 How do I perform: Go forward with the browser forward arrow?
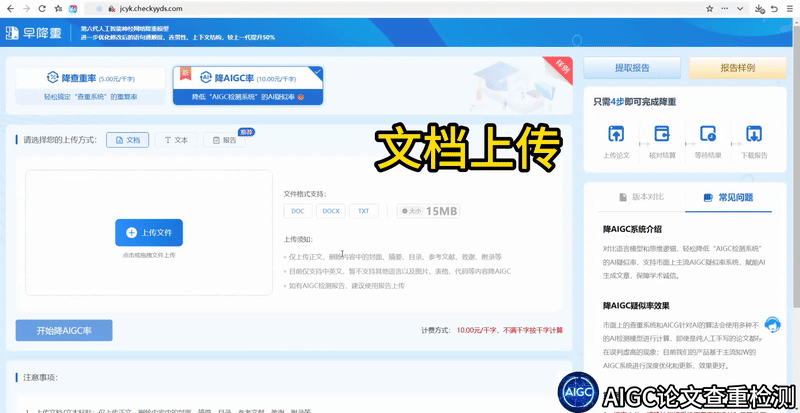point(27,9)
